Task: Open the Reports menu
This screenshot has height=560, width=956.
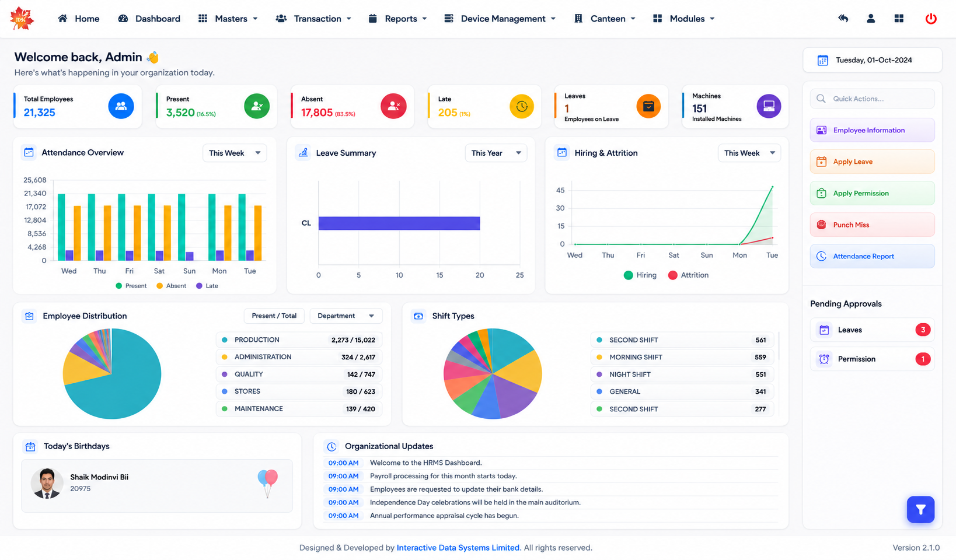Action: [397, 19]
